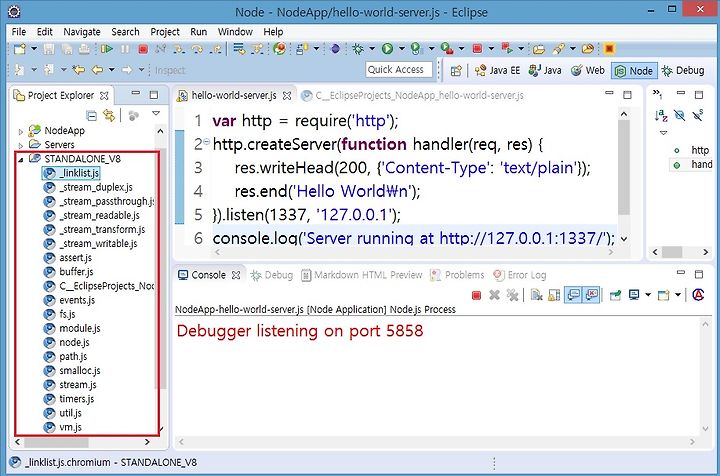Click the Run Last Tool external icon
This screenshot has height=476, width=720.
(446, 49)
